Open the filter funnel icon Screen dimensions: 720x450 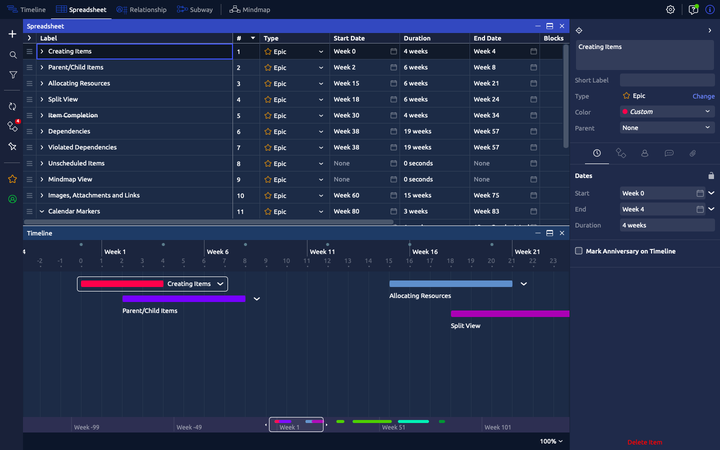(x=12, y=75)
